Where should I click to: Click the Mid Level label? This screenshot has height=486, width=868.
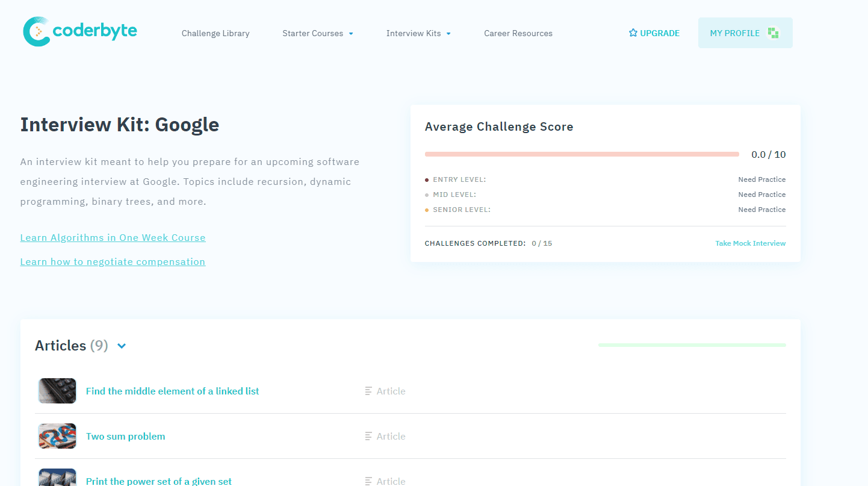[x=454, y=195]
